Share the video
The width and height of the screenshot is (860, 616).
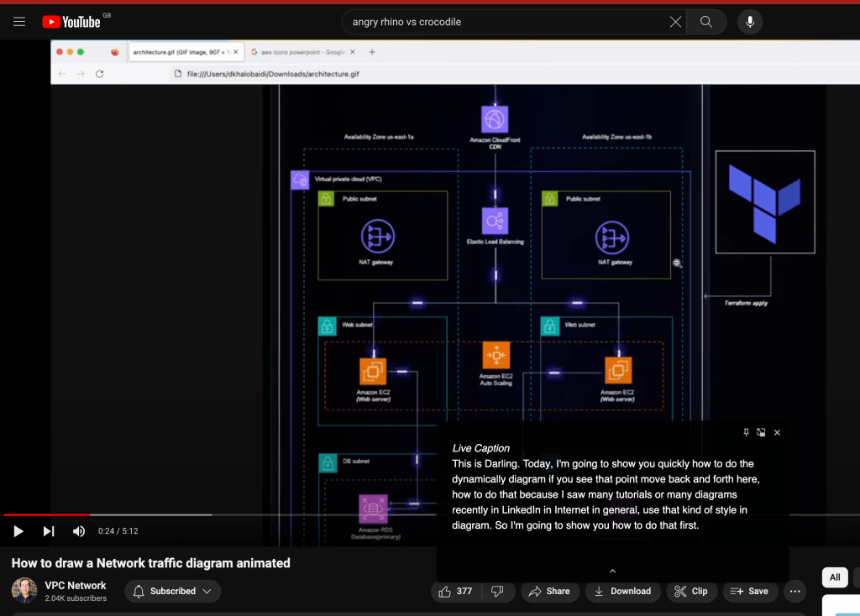549,592
